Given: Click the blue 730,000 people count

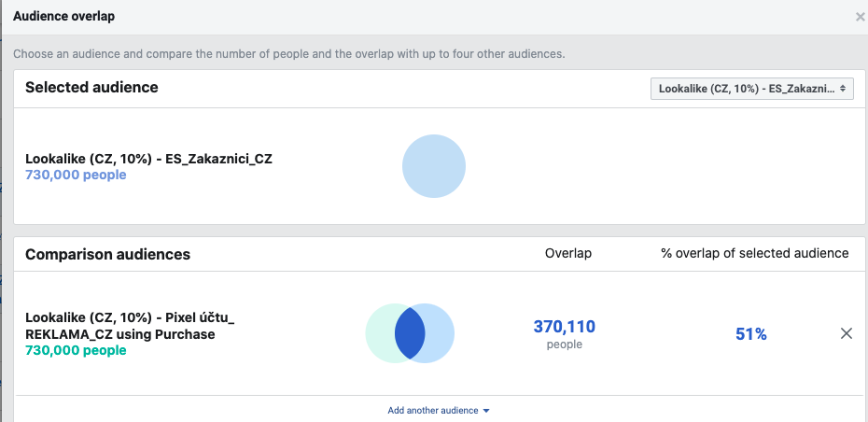Looking at the screenshot, I should pyautogui.click(x=76, y=175).
